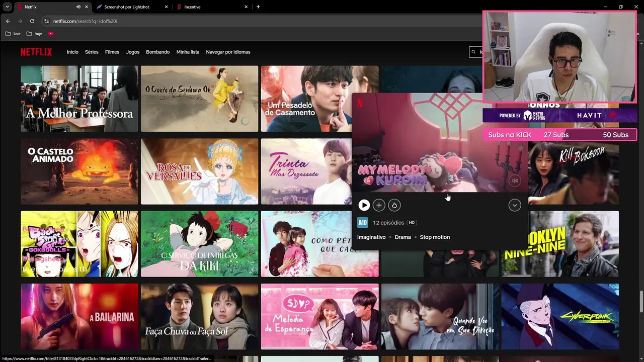This screenshot has width=644, height=362.
Task: Open the Filmes menu item
Action: (x=112, y=52)
